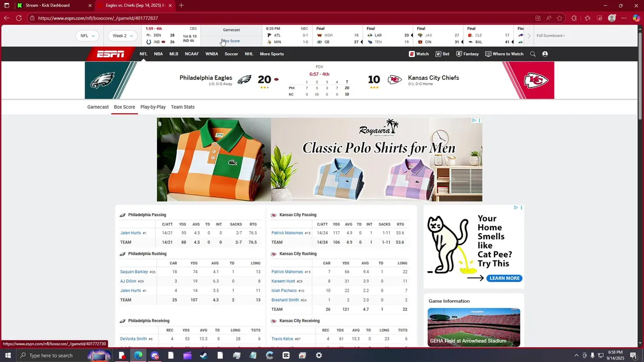This screenshot has height=362, width=644.
Task: Open the NHL navigation menu item
Action: [249, 54]
